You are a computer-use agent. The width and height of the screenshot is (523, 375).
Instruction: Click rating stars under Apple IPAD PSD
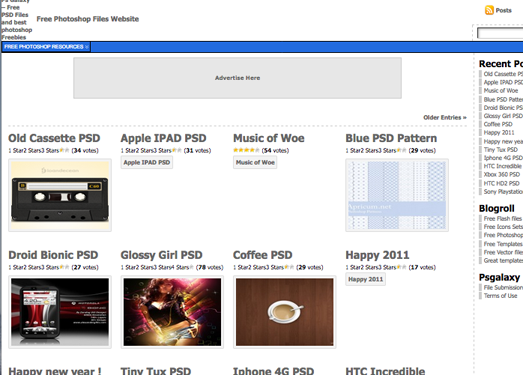[177, 150]
